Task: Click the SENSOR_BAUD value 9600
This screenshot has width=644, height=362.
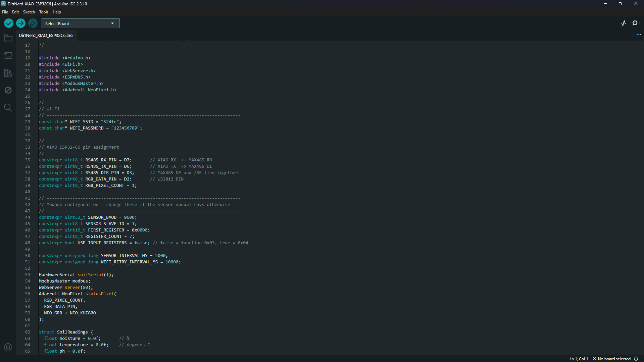Action: pyautogui.click(x=129, y=217)
